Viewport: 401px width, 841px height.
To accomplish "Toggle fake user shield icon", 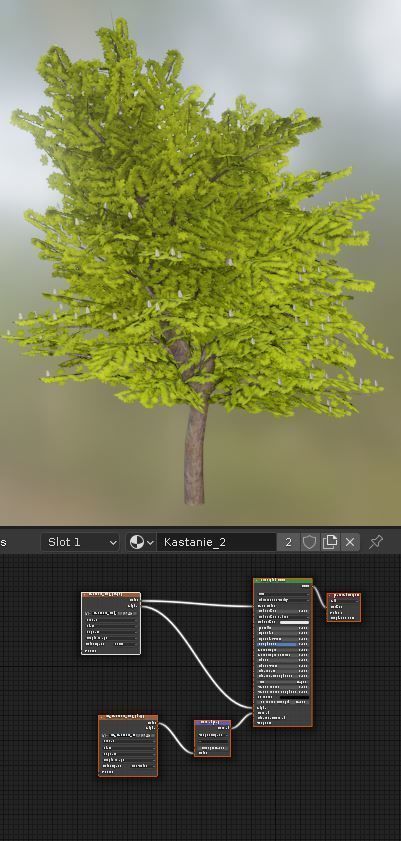I will [x=309, y=542].
